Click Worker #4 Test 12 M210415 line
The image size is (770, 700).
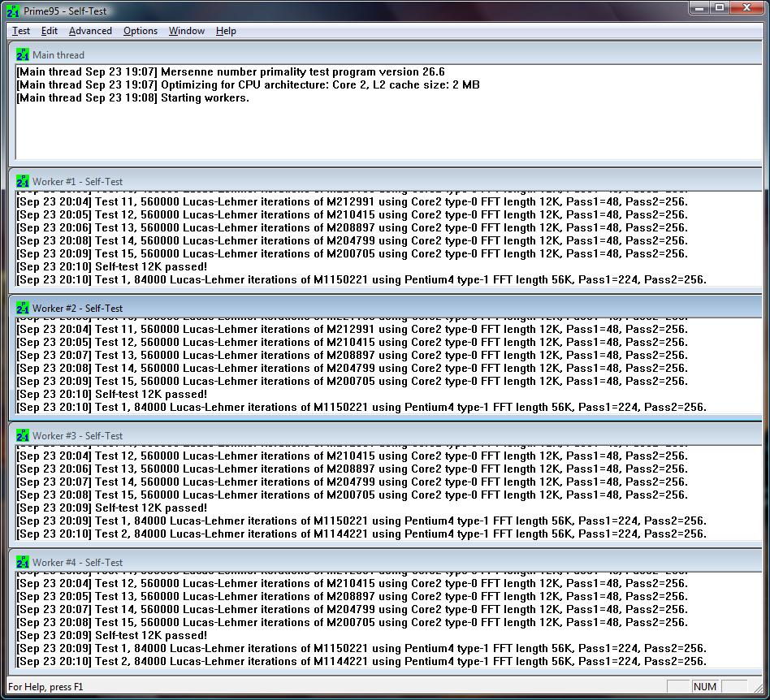[352, 583]
